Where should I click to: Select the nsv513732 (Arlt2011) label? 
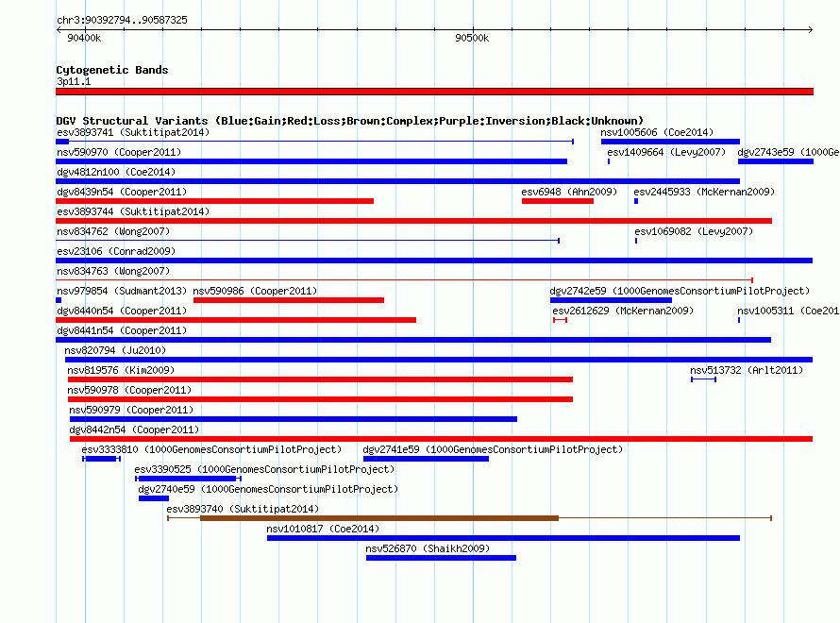(747, 370)
